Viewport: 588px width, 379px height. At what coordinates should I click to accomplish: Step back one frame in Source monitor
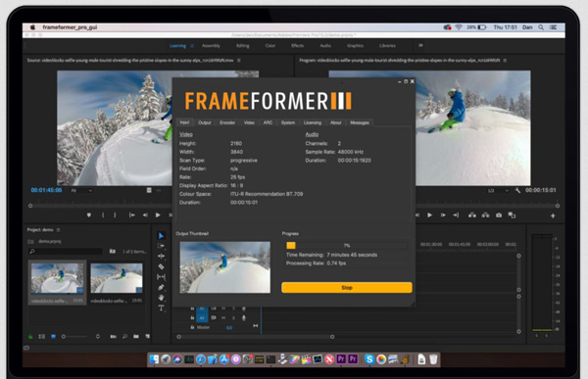pos(145,215)
